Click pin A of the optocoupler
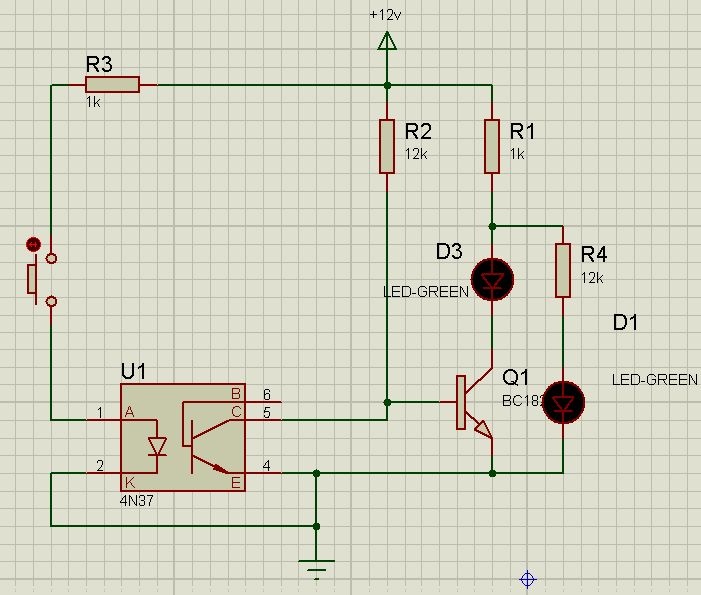 (130, 413)
